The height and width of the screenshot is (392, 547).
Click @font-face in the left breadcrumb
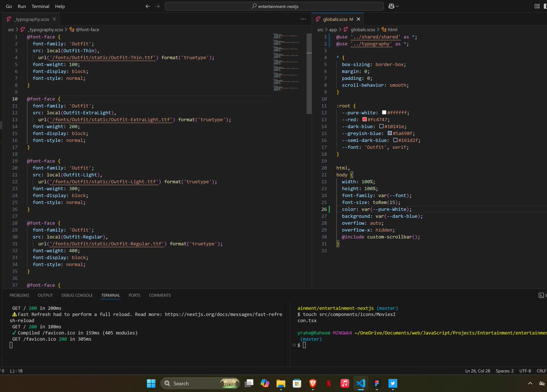pos(87,30)
